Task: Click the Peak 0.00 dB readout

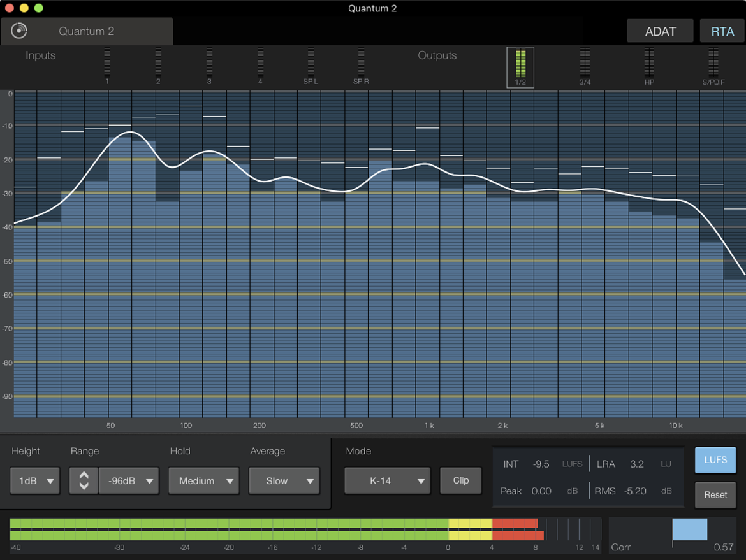Action: click(x=539, y=491)
